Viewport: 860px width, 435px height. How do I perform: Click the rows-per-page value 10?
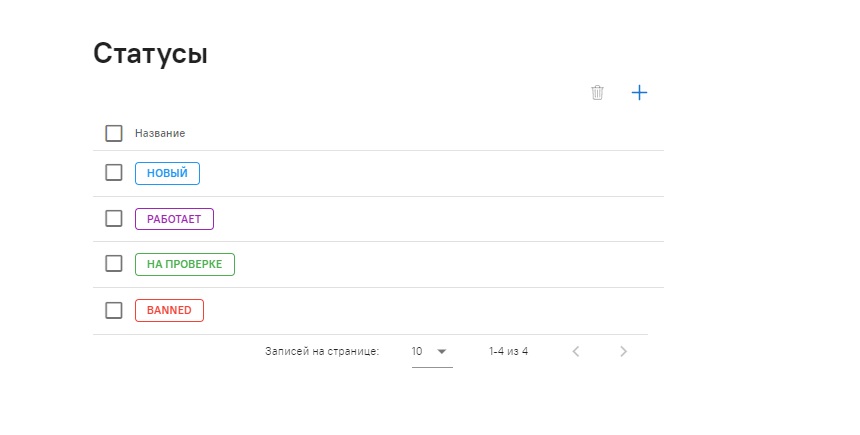pyautogui.click(x=418, y=351)
